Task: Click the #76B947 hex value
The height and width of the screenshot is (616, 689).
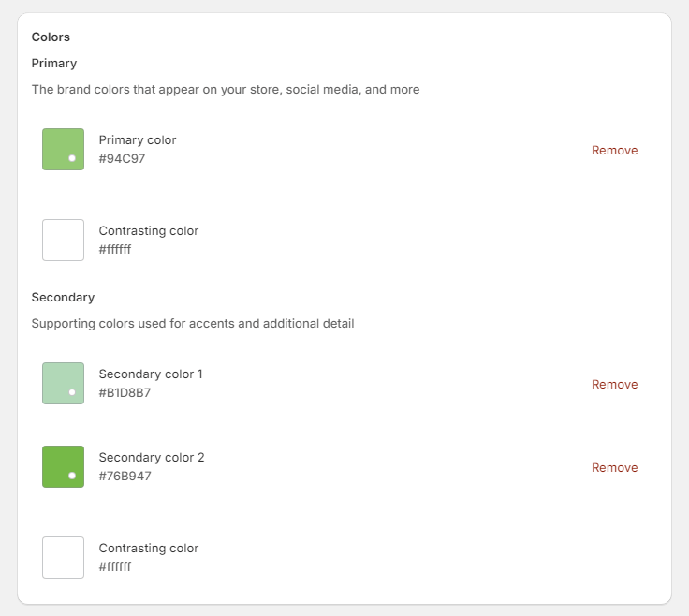Action: tap(125, 477)
